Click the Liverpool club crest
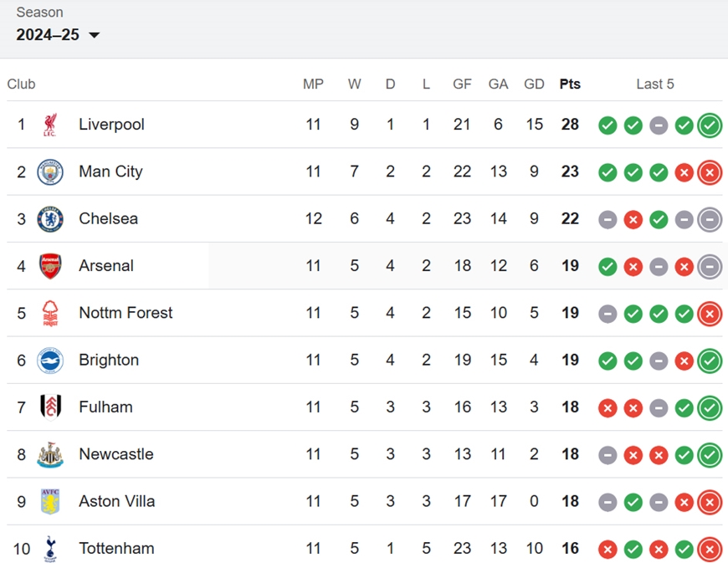Image resolution: width=728 pixels, height=563 pixels. tap(50, 125)
